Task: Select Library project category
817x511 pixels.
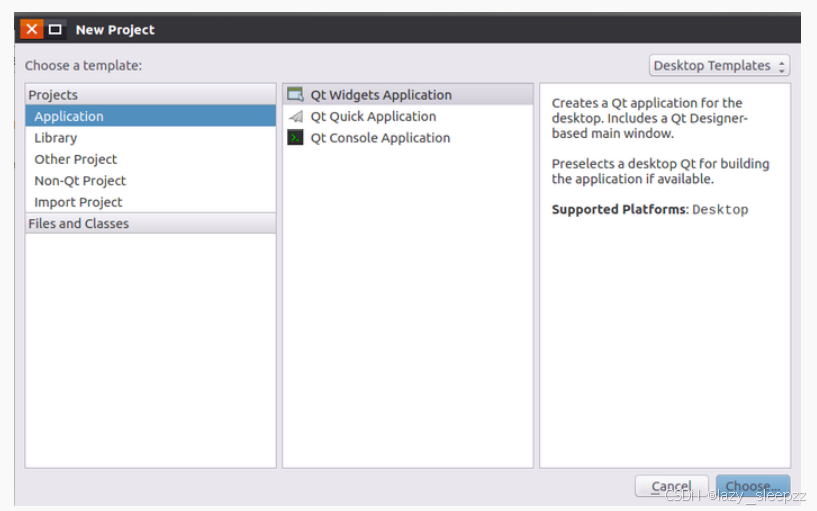Action: (x=151, y=138)
